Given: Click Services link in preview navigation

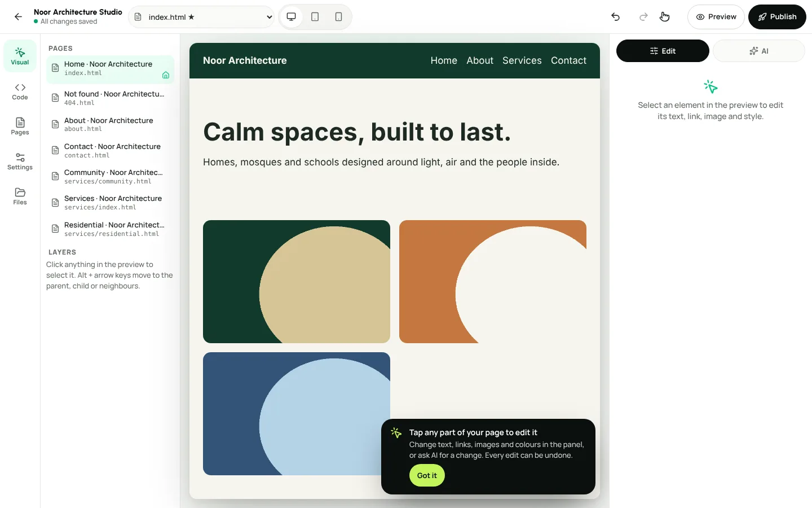Looking at the screenshot, I should pos(522,60).
